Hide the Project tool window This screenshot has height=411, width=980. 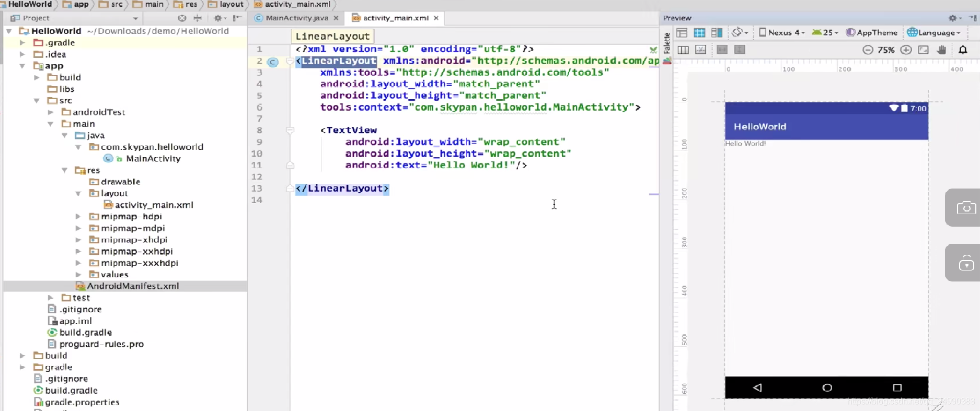click(x=237, y=18)
